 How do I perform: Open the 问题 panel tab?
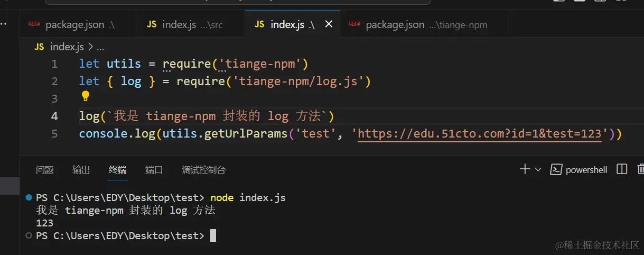45,170
